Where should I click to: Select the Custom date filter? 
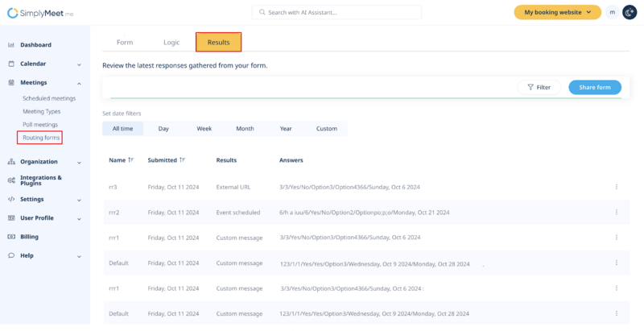(x=327, y=129)
